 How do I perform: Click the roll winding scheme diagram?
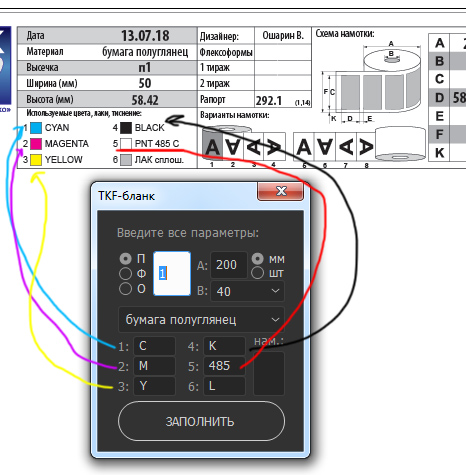371,81
